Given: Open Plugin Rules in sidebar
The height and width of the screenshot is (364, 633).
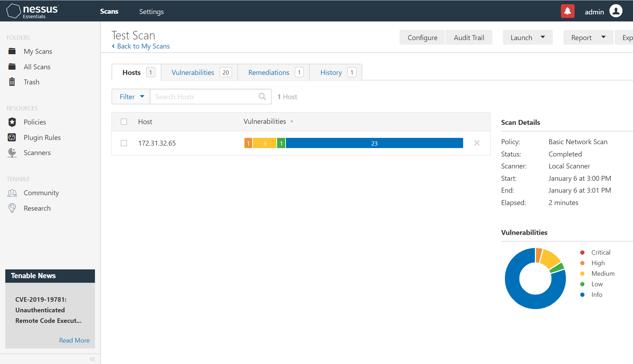Looking at the screenshot, I should click(42, 138).
